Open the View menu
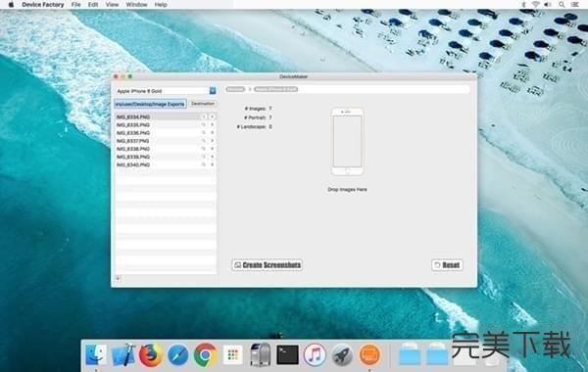Viewport: 588px width, 372px height. tap(112, 5)
